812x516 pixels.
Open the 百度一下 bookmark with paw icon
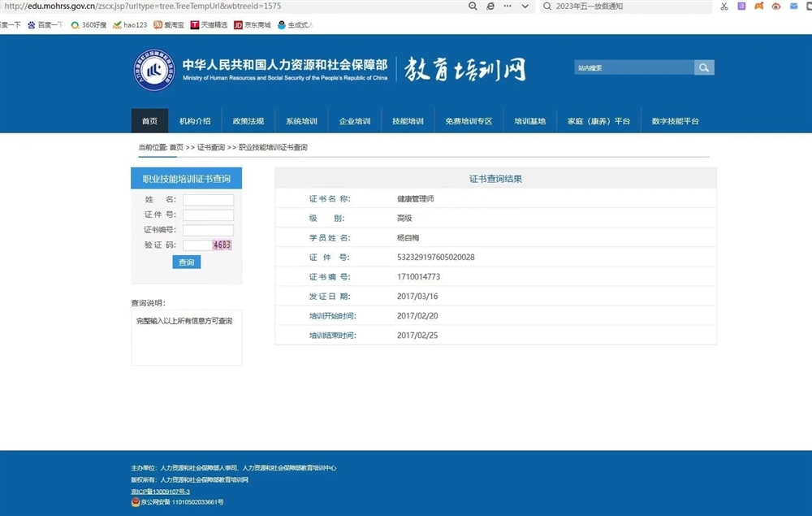click(x=45, y=25)
